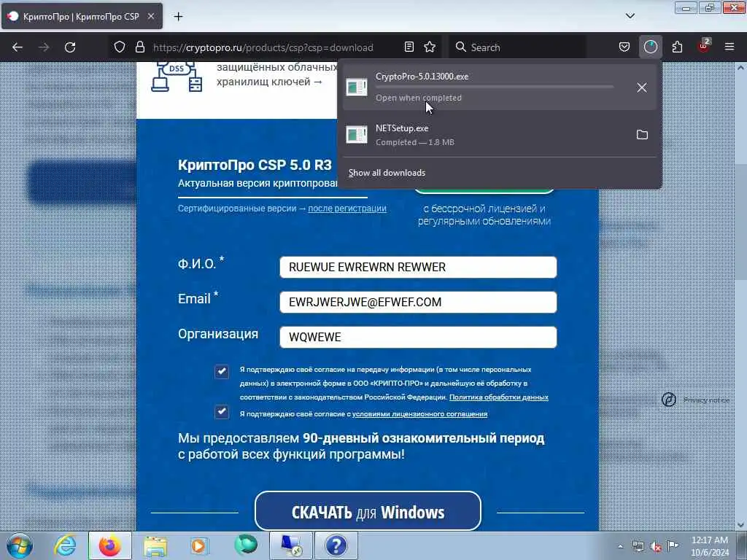
Task: Click the 'КриптоПро CSP 5.0 R3' heading
Action: coord(255,166)
